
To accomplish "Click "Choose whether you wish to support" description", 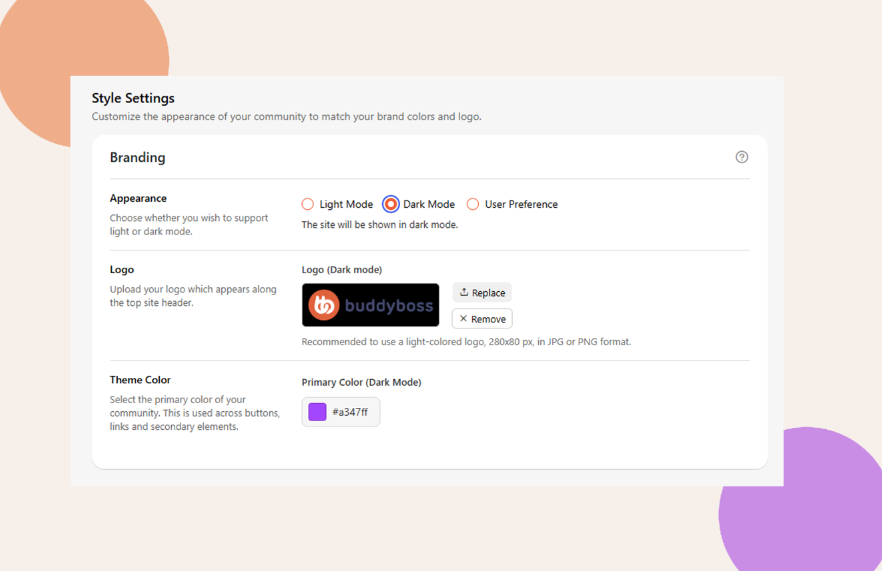I will (x=189, y=224).
